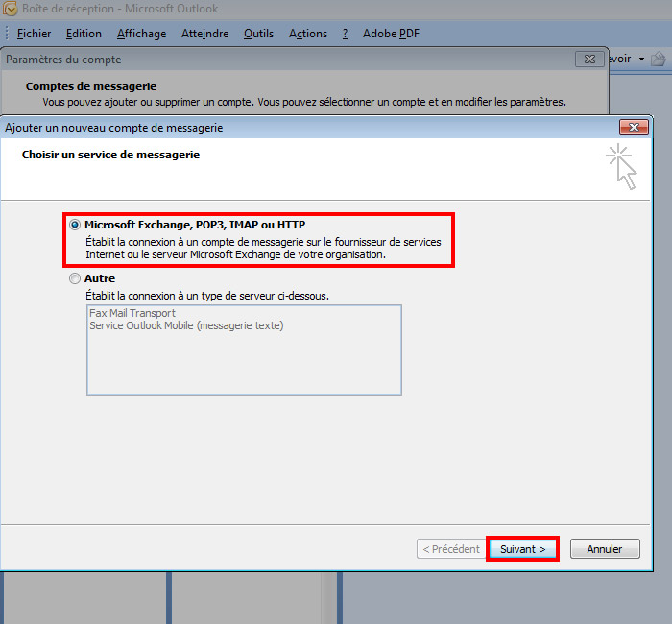Viewport: 672px width, 624px height.
Task: Click the Outlook icon in title bar
Action: coord(11,8)
